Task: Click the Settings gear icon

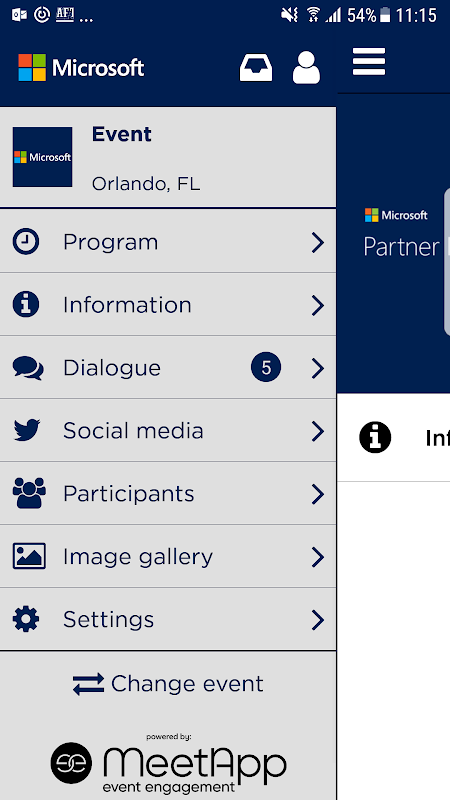Action: (26, 619)
